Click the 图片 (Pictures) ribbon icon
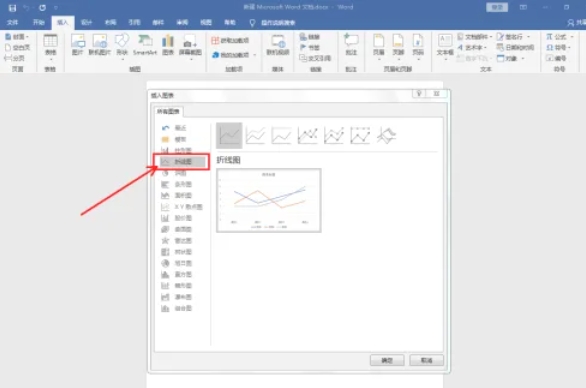Viewport: 586px width, 388px height. (x=78, y=45)
